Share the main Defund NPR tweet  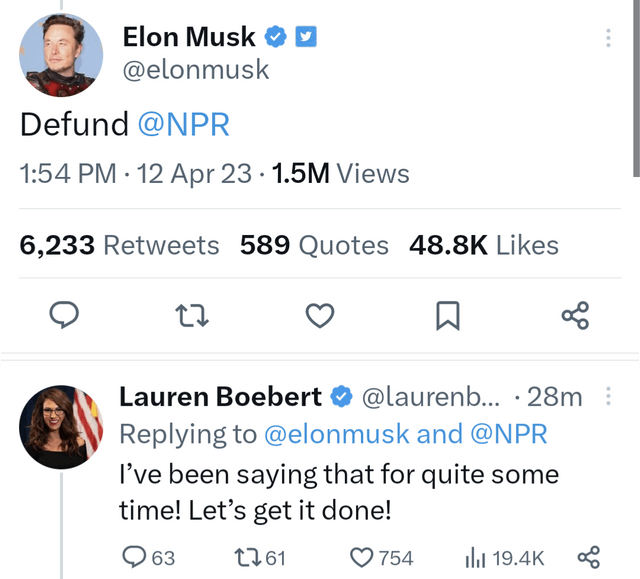[575, 317]
